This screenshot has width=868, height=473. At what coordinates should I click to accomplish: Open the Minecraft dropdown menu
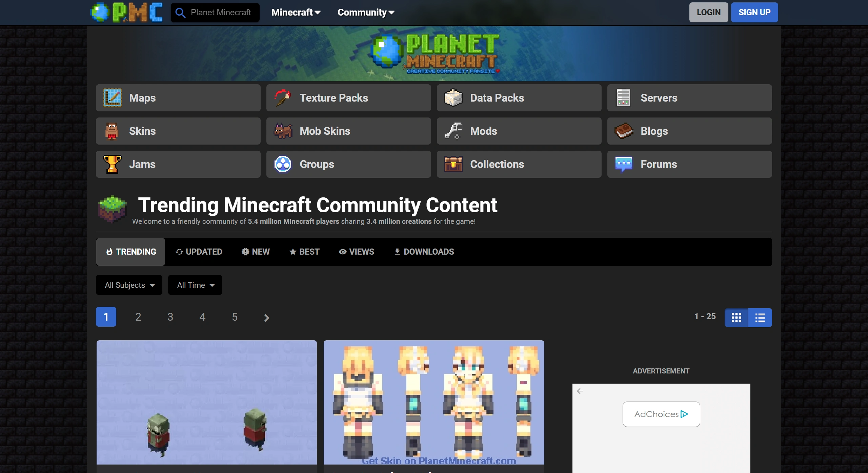[x=296, y=13]
